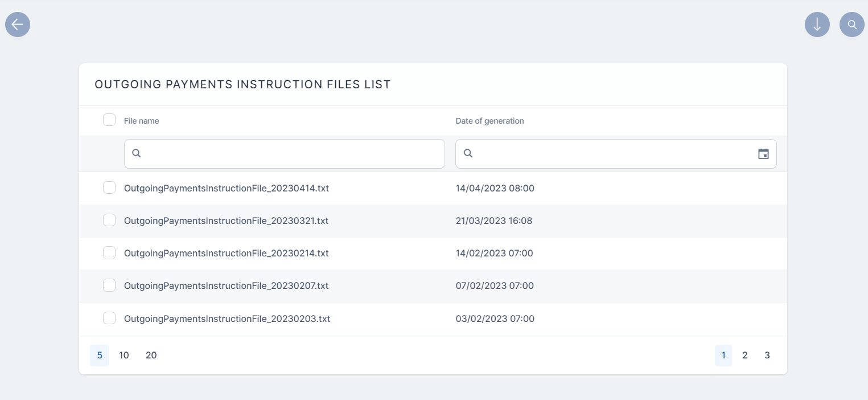Go to page 3
Screen dimensions: 868x400
tap(767, 355)
